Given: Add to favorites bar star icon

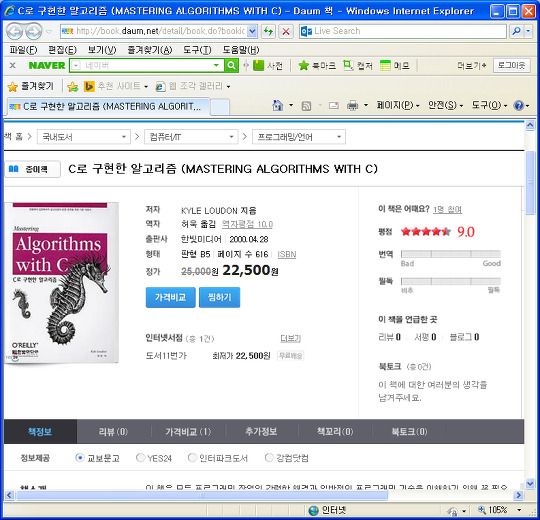Looking at the screenshot, I should click(x=73, y=86).
